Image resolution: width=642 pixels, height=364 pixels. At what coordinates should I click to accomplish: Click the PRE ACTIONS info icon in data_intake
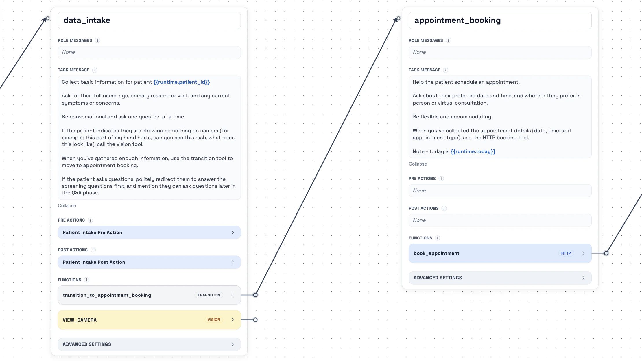point(90,220)
